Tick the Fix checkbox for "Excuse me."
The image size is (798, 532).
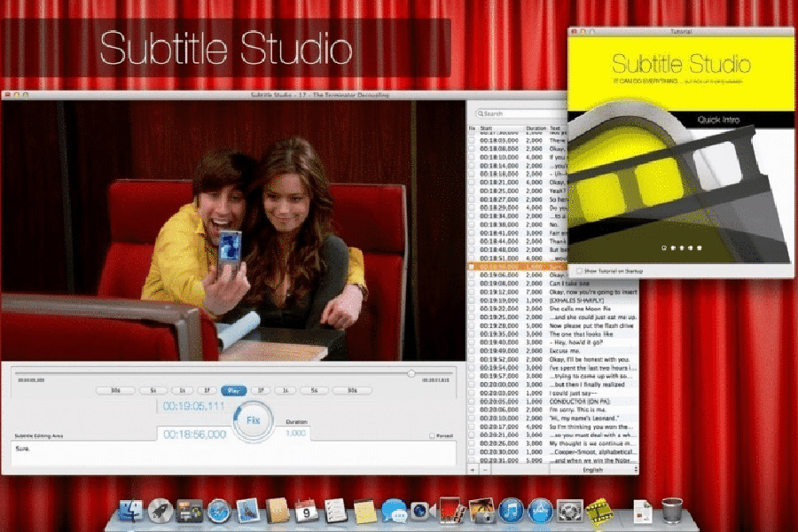[472, 351]
